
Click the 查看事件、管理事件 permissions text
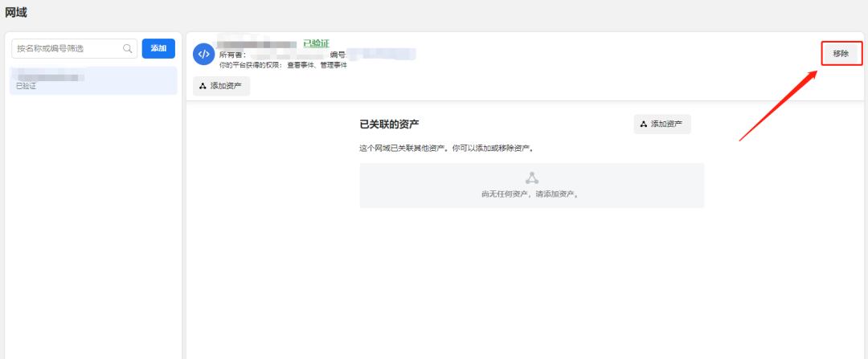pos(317,64)
